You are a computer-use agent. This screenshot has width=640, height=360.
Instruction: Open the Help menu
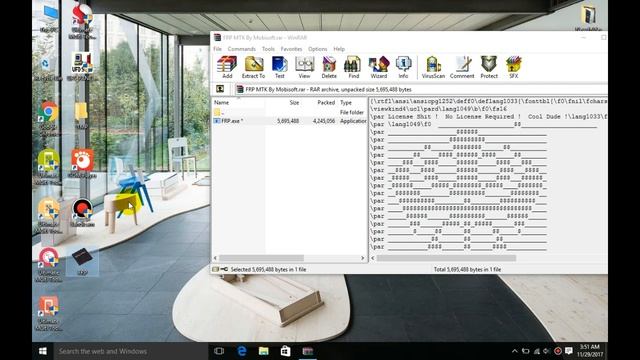(x=339, y=49)
